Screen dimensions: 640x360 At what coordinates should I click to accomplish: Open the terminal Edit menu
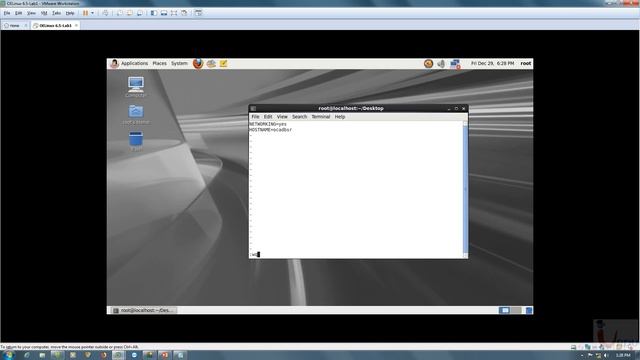(268, 117)
